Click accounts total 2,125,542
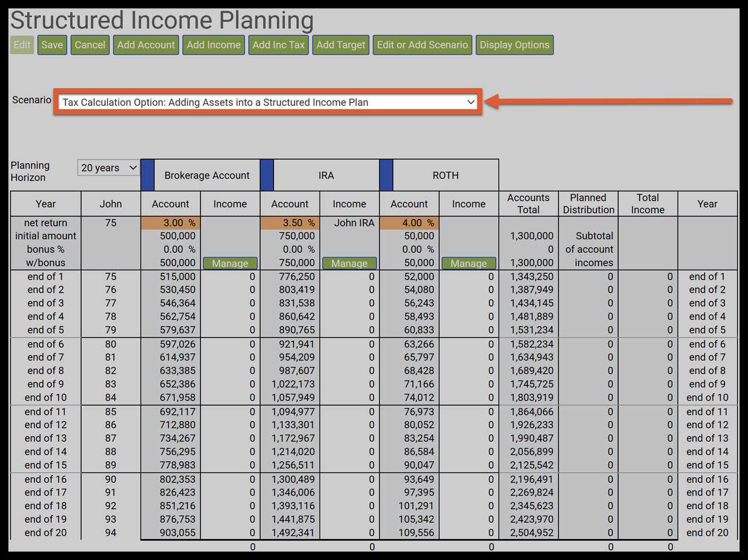 (532, 465)
